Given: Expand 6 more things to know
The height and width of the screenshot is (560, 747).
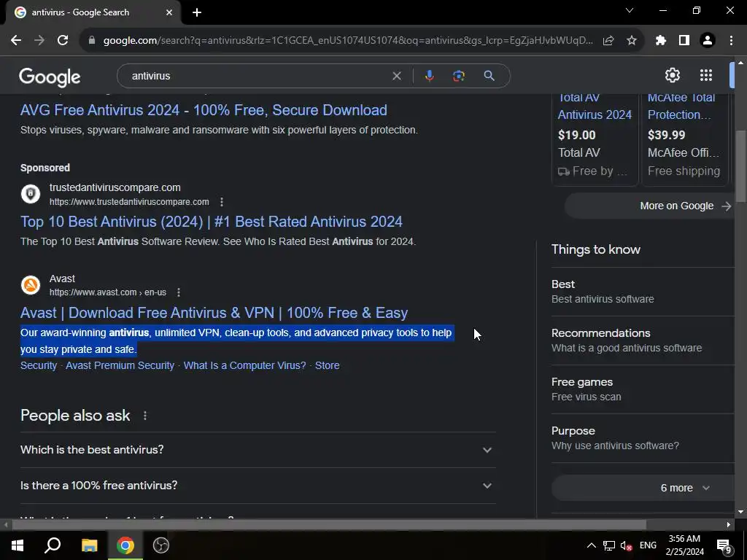Looking at the screenshot, I should 643,488.
